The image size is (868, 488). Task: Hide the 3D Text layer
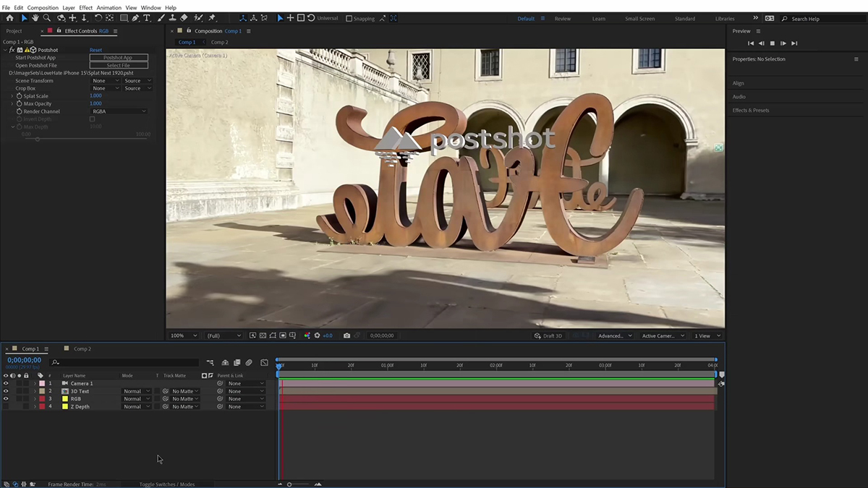(6, 391)
